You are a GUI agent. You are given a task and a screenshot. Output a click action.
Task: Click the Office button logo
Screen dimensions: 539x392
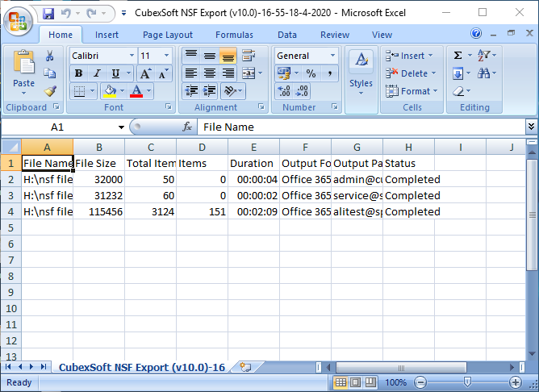(x=18, y=22)
